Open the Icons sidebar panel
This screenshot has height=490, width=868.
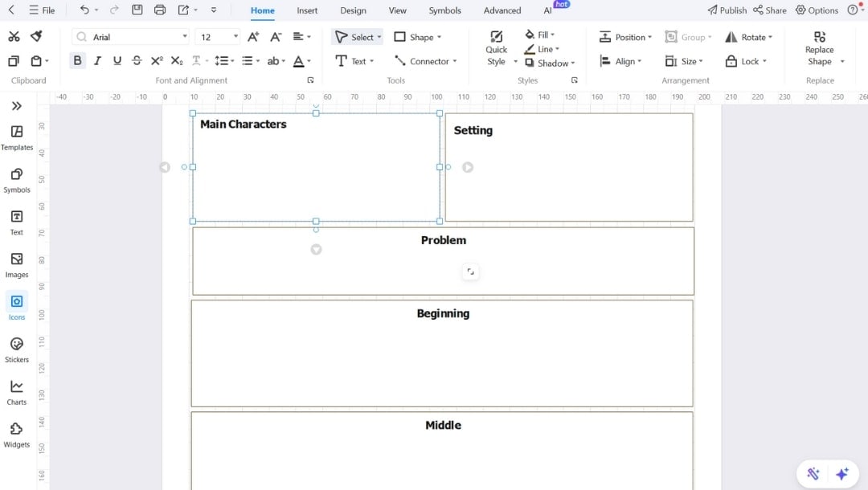pos(17,308)
